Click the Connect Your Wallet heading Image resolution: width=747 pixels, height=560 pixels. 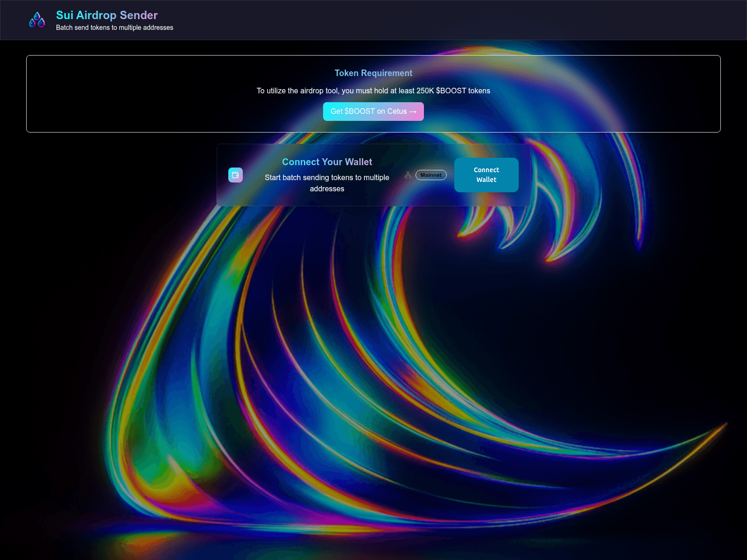327,162
